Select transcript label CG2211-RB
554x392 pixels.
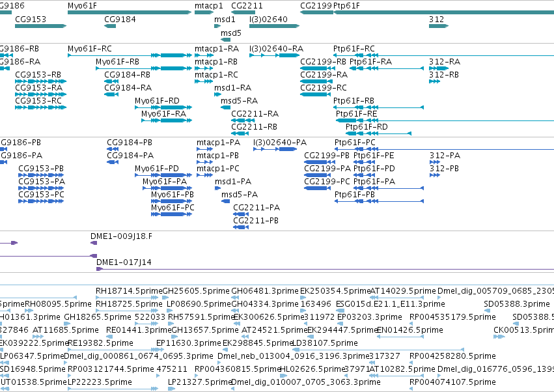point(255,127)
